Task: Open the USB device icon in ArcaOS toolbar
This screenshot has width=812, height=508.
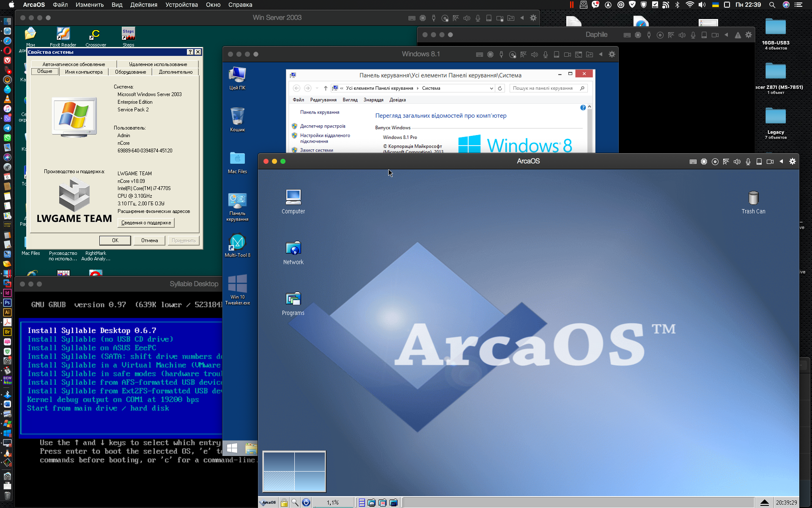Action: (x=759, y=161)
